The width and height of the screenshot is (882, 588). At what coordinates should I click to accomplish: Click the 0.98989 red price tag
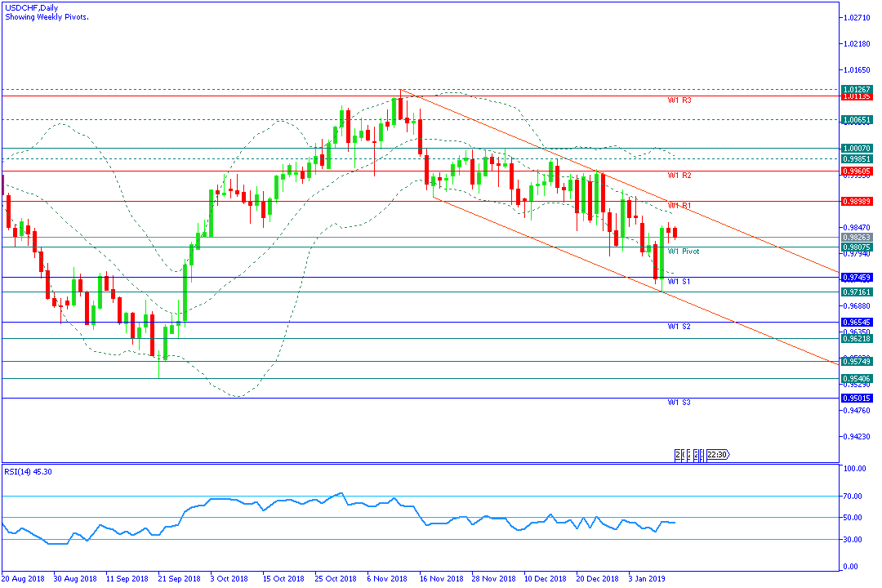coord(857,202)
